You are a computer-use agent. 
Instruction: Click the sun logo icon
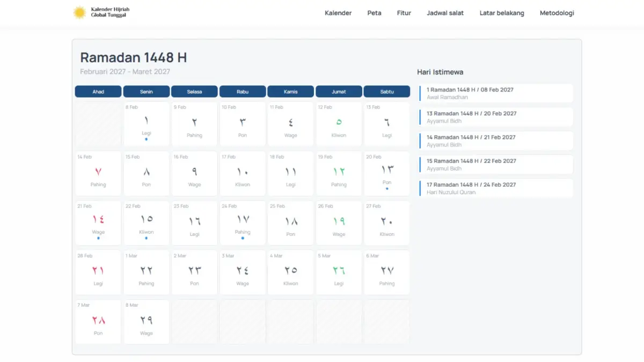(79, 12)
